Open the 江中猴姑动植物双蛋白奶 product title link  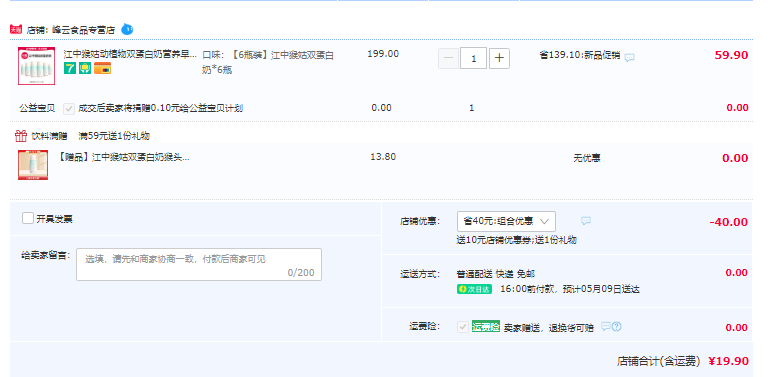[130, 55]
